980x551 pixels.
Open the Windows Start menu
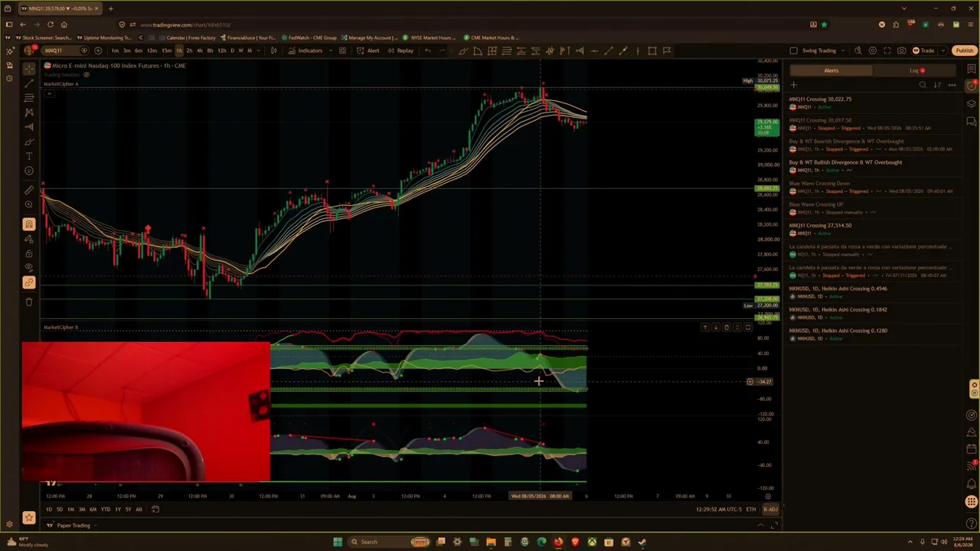pos(337,542)
